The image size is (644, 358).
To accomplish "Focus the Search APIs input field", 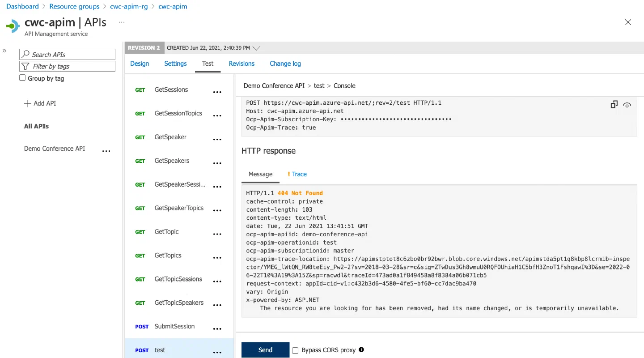I will click(x=67, y=55).
